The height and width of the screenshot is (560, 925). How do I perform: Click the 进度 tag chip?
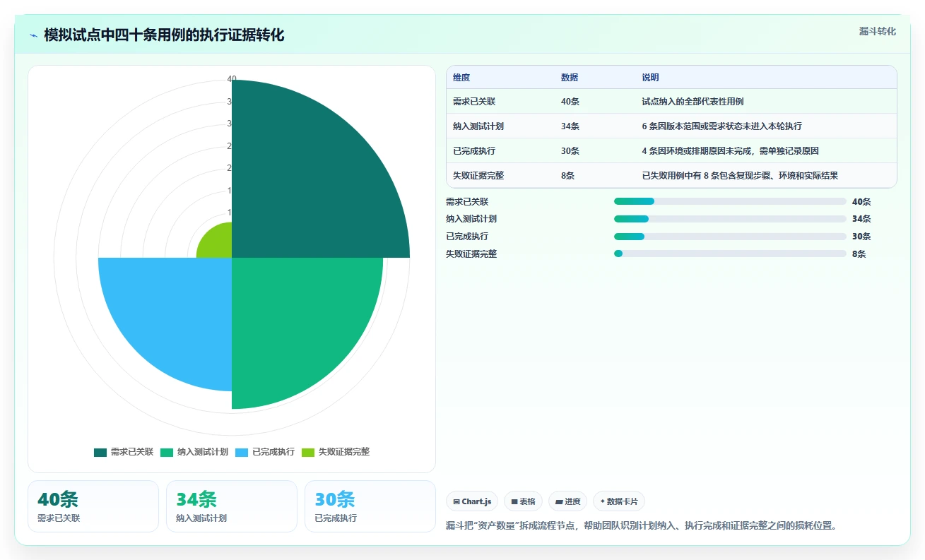click(567, 501)
